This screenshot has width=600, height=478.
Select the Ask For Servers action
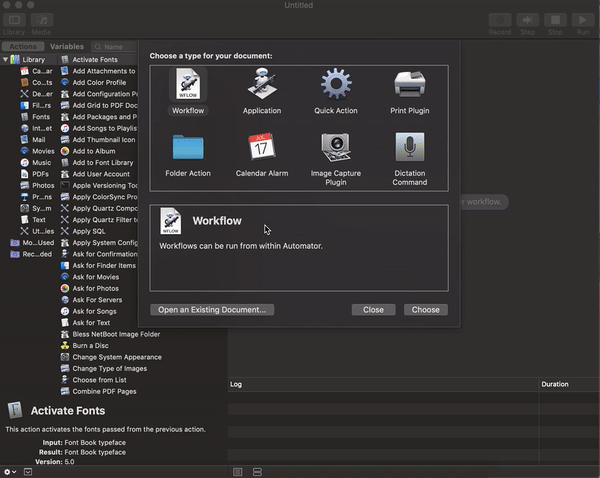(x=97, y=300)
